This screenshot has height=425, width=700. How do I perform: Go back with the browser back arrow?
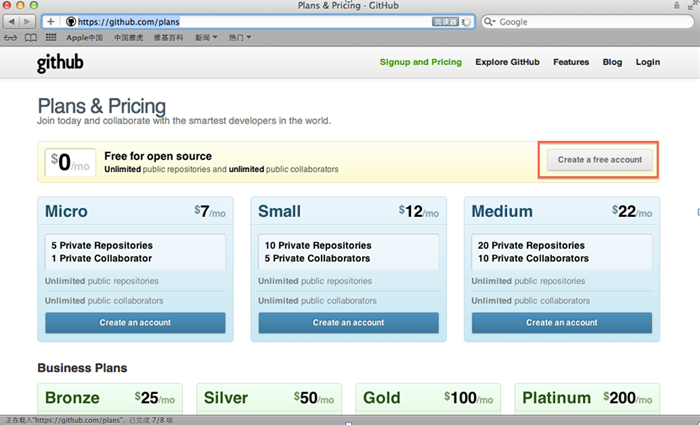click(x=11, y=21)
